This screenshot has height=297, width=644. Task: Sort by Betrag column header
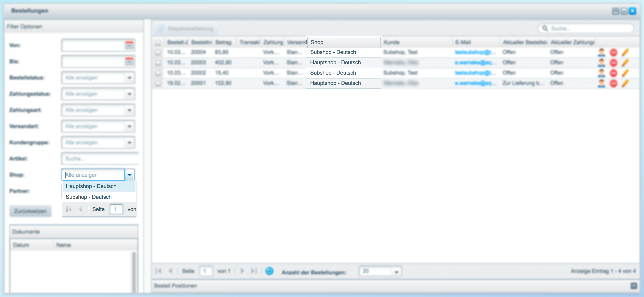tap(225, 42)
